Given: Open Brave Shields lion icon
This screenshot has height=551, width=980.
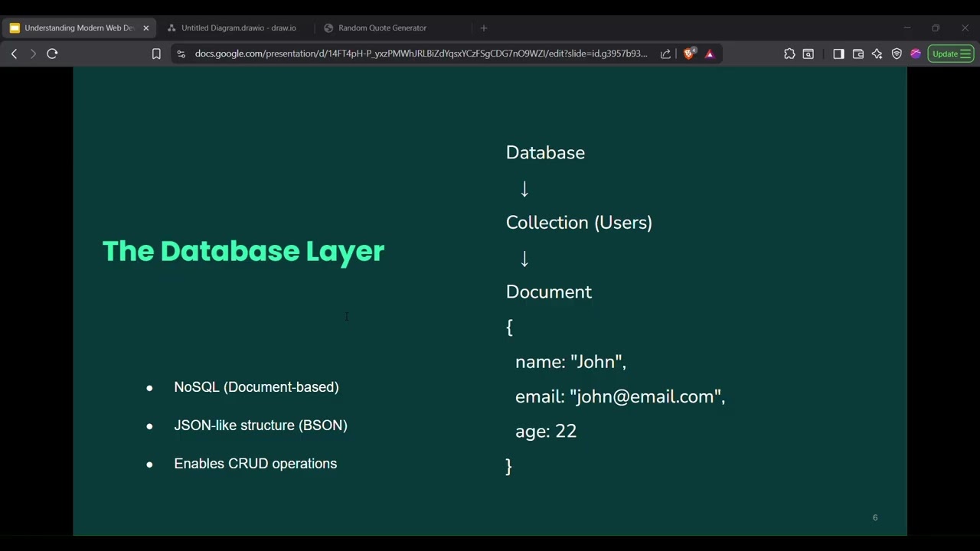Looking at the screenshot, I should 689,54.
